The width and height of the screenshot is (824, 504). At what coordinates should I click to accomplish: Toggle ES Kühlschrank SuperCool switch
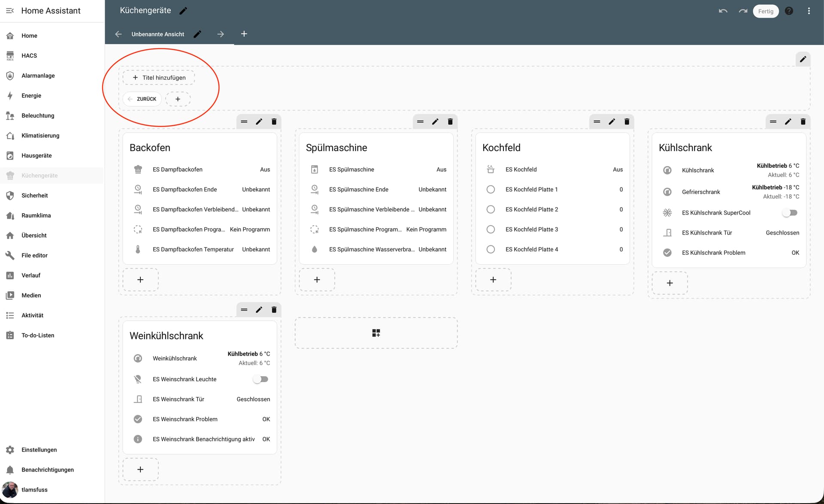click(790, 213)
